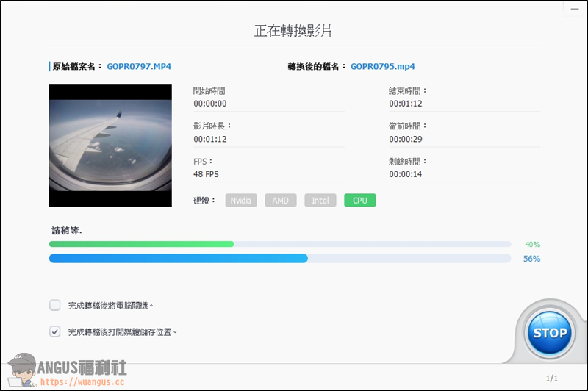Click the 48 FPS value
Image resolution: width=588 pixels, height=391 pixels.
pos(206,174)
